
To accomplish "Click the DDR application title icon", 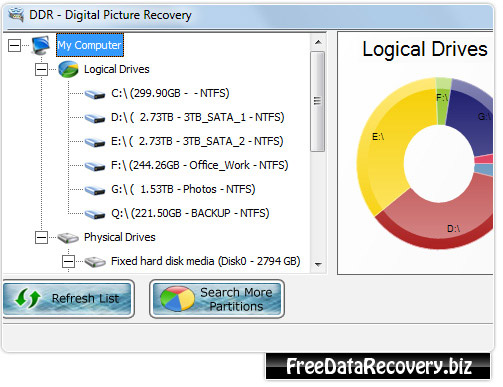I will click(x=16, y=14).
